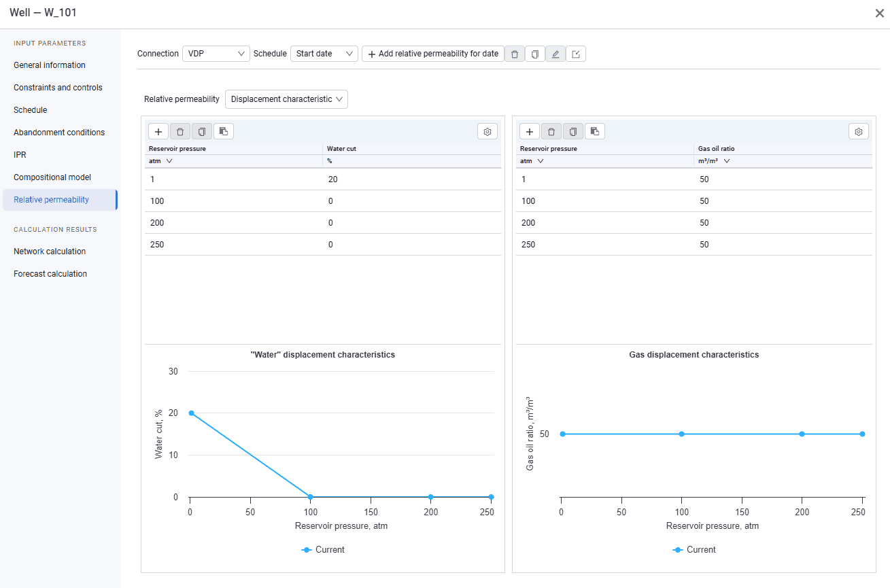Screen dimensions: 890x588
Task: Open settings gear of Water cut table
Action: point(487,131)
